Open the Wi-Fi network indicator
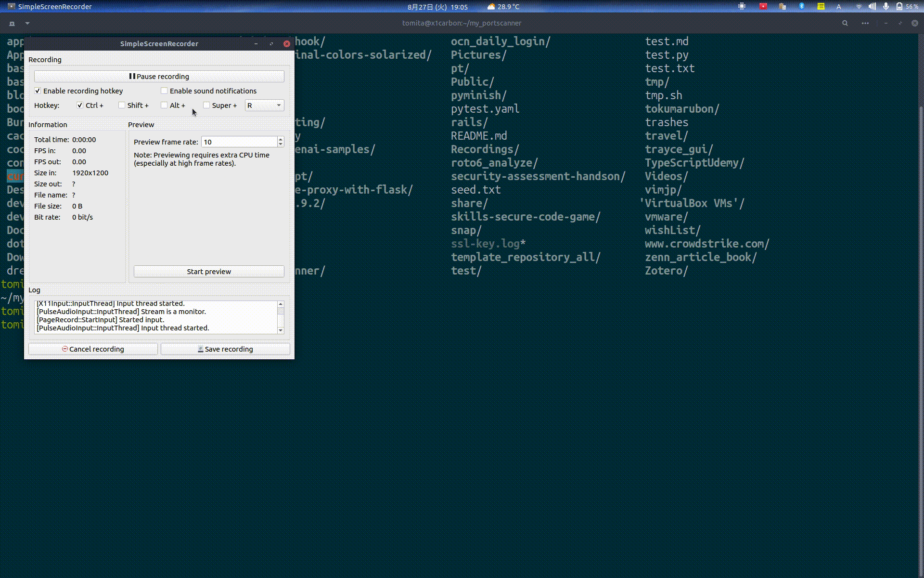The width and height of the screenshot is (924, 578). 859,6
